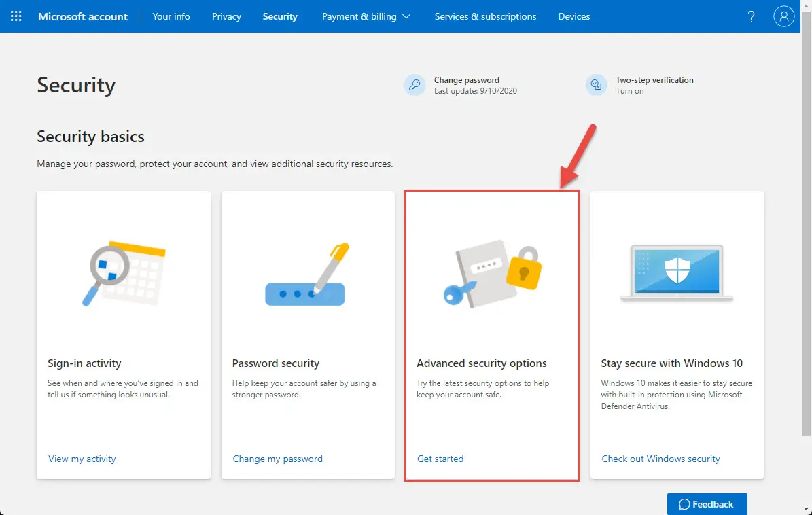Click the Windows 10 Defender Antivirus description
The width and height of the screenshot is (812, 515).
pyautogui.click(x=676, y=394)
